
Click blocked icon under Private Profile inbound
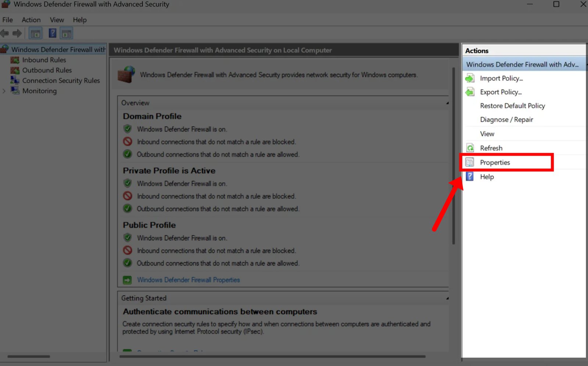(x=128, y=196)
